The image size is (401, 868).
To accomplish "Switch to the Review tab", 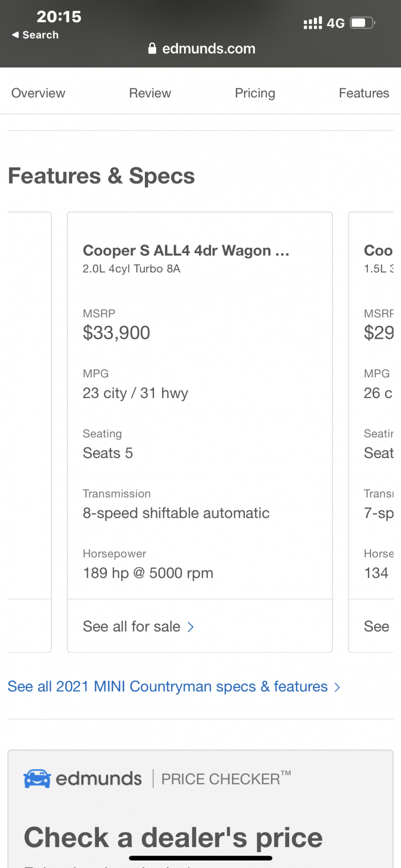I will (150, 93).
